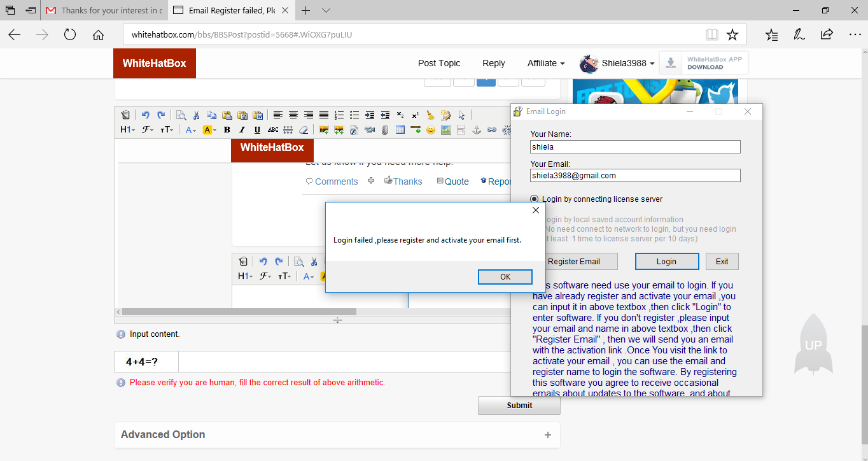Select Login by connecting license server
The image size is (868, 461).
tap(535, 199)
